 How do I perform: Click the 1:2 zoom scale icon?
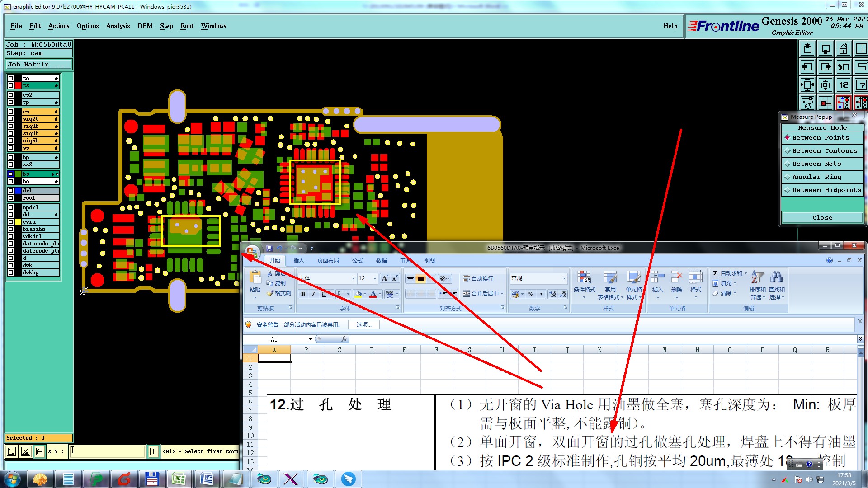843,85
